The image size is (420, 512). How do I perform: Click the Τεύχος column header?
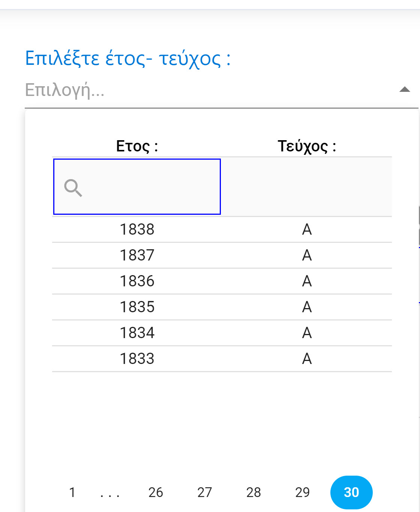307,146
